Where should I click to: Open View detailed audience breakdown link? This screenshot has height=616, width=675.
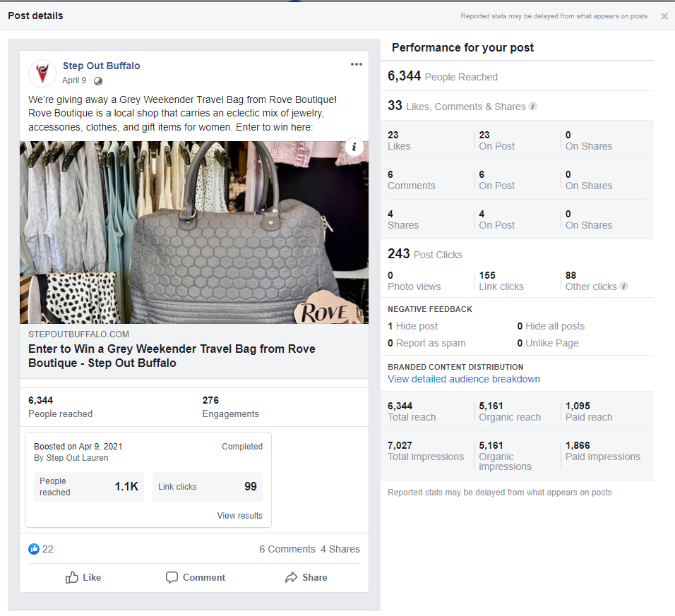(464, 379)
